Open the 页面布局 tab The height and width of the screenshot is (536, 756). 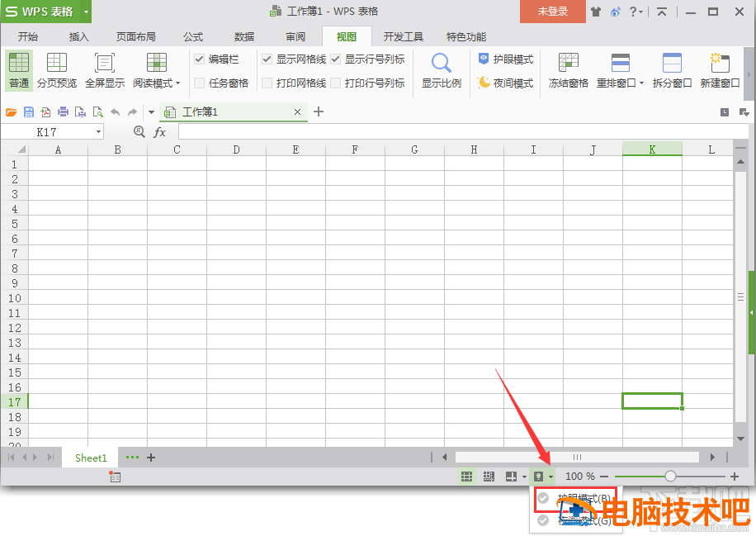135,36
